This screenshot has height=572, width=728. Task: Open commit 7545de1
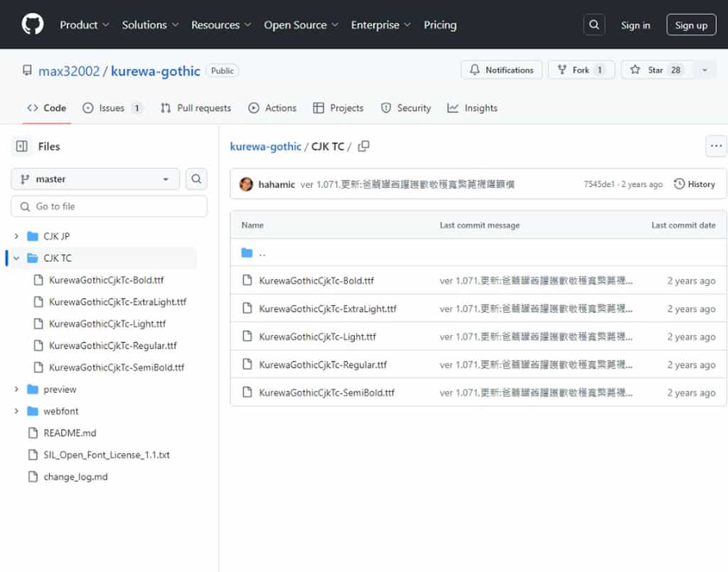coord(599,184)
